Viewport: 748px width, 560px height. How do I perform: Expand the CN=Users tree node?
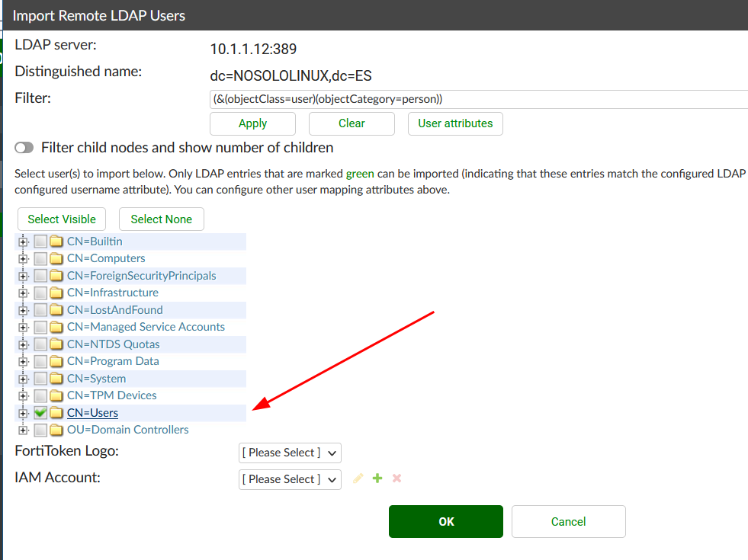tap(23, 413)
